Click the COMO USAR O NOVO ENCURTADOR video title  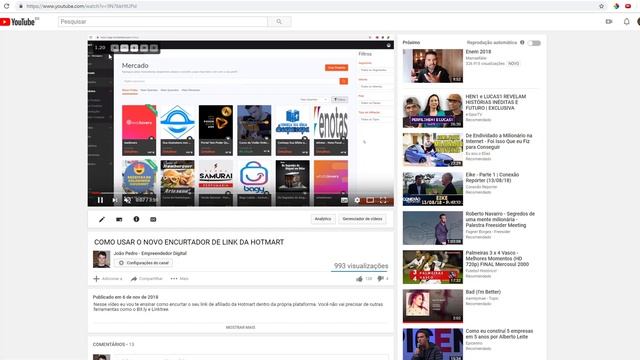tap(189, 242)
